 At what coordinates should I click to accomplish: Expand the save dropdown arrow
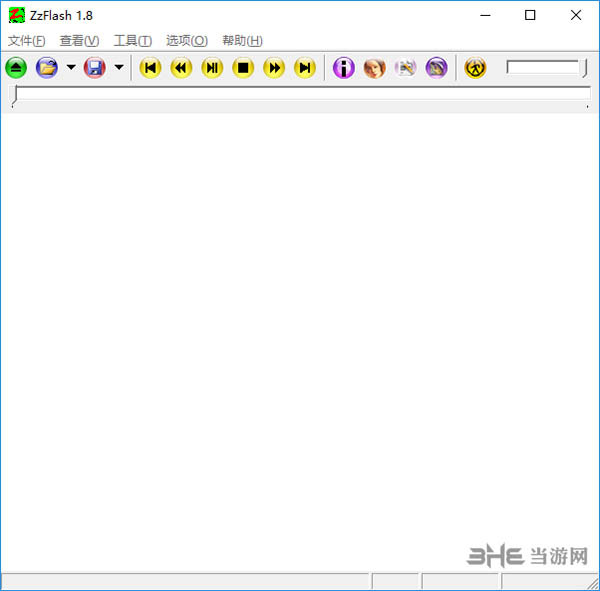119,67
